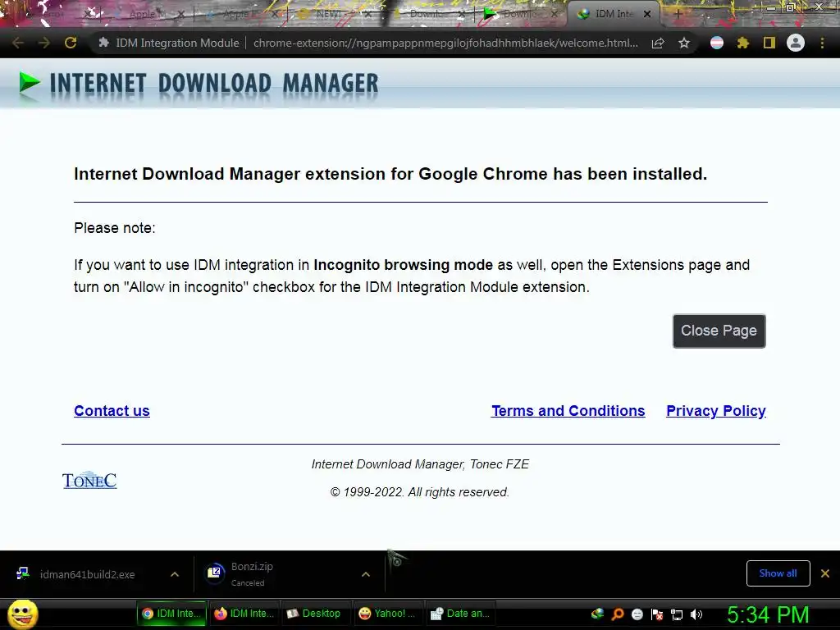This screenshot has height=630, width=840.
Task: Click the 'has been installed' heading text
Action: (x=630, y=174)
